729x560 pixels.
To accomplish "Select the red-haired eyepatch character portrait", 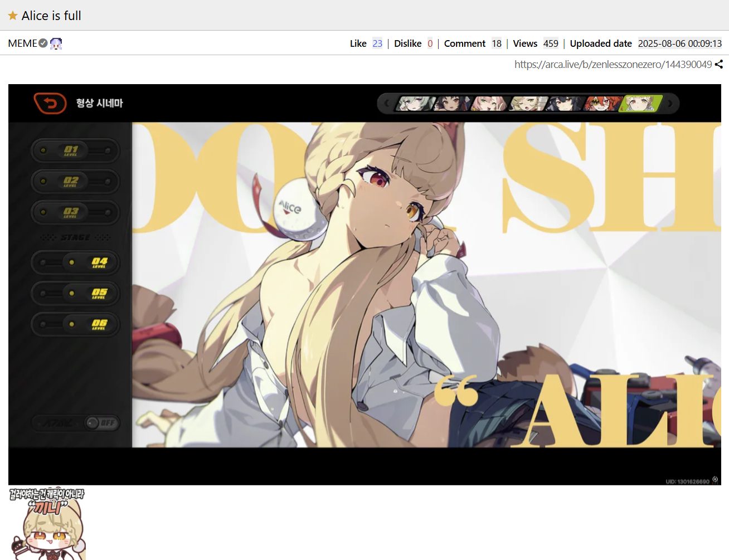I will tap(602, 103).
